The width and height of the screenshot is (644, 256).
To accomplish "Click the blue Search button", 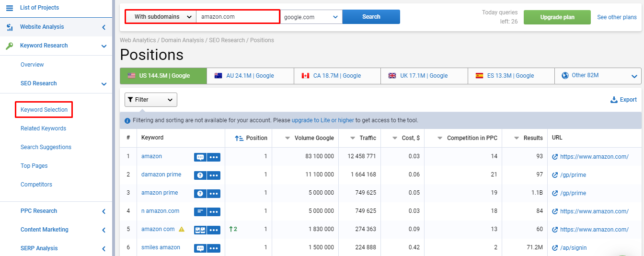I will click(371, 17).
